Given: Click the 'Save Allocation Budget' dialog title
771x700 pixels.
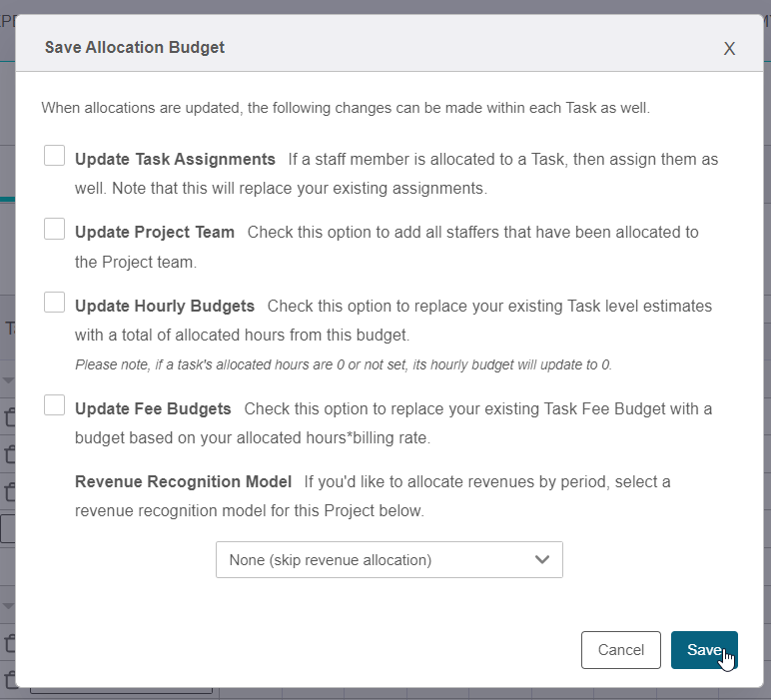Looking at the screenshot, I should pyautogui.click(x=135, y=47).
